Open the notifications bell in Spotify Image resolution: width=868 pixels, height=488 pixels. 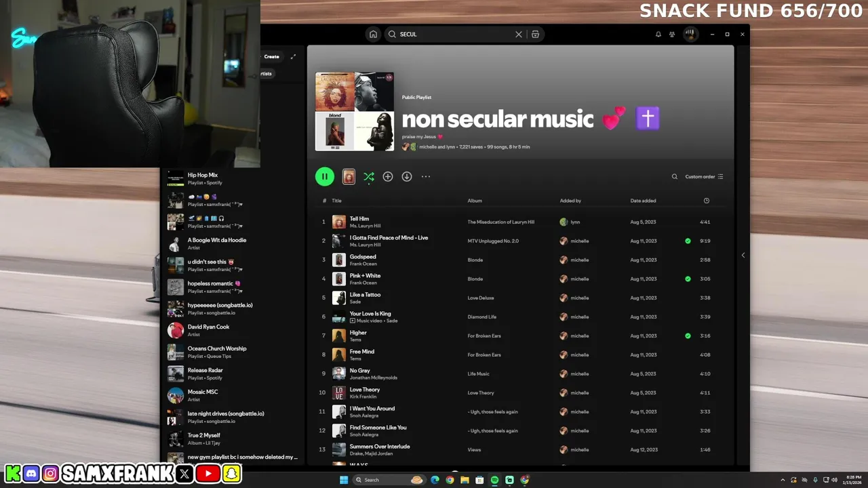pyautogui.click(x=658, y=34)
